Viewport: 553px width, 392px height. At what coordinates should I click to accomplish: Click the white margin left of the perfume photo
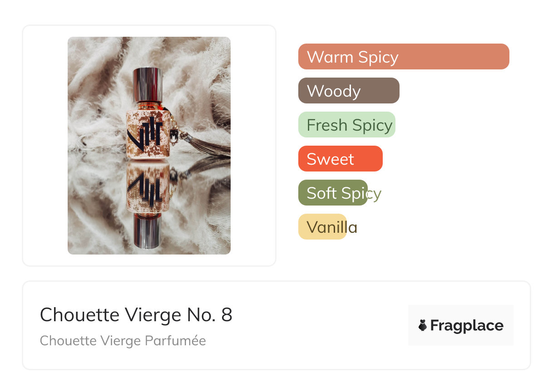click(45, 145)
